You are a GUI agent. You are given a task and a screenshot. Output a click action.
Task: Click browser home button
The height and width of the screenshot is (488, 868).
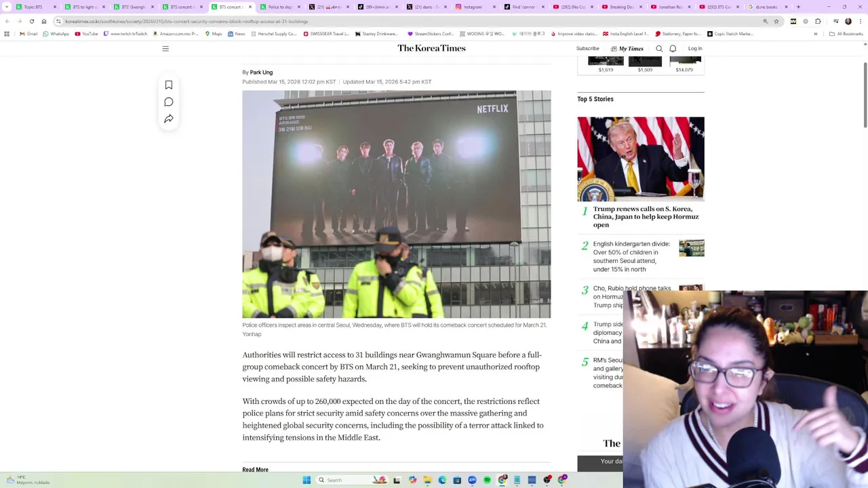click(x=44, y=21)
